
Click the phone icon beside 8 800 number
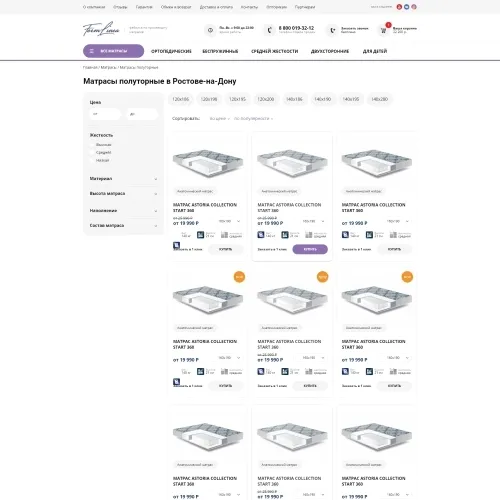269,30
